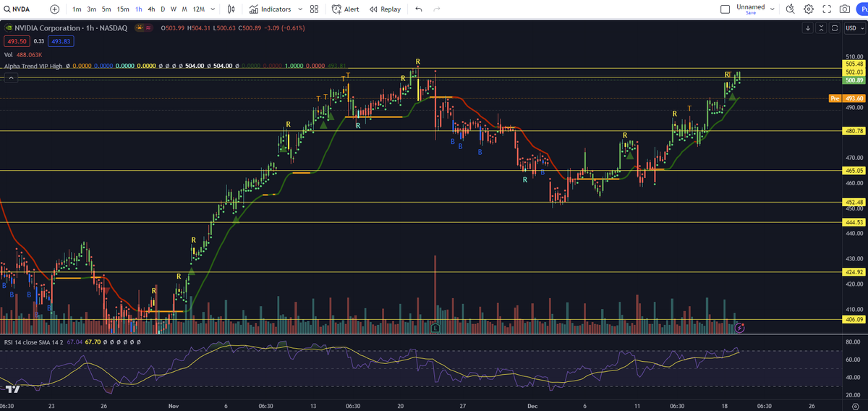Click the Unnamed layout name
868x411 pixels.
click(750, 7)
